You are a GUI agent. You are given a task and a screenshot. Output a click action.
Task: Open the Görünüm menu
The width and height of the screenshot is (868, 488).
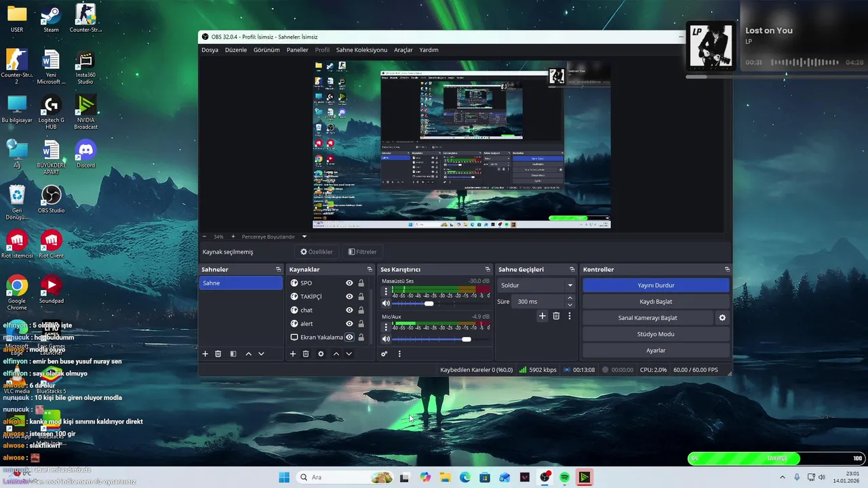click(267, 50)
